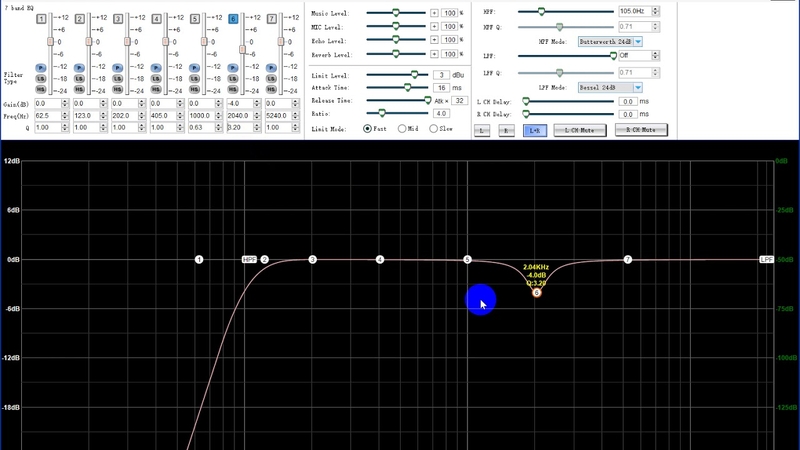Click EQ node 3 on the graph
800x450 pixels.
pyautogui.click(x=313, y=260)
